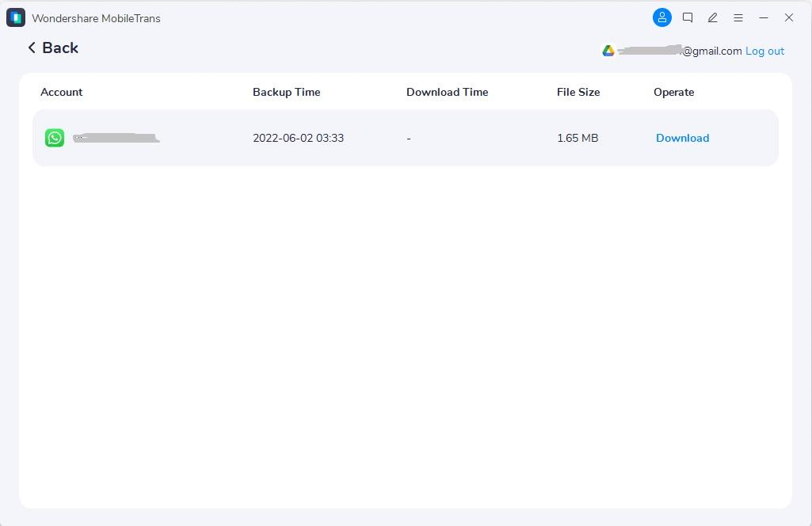Click the feedback chat bubble icon
Viewport: 812px width, 526px height.
(x=688, y=17)
